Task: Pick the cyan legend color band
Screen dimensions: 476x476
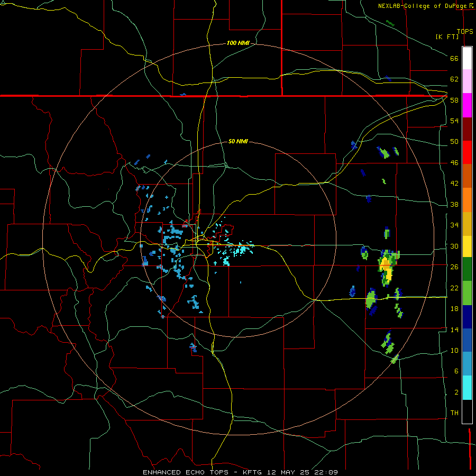Action: (x=467, y=388)
